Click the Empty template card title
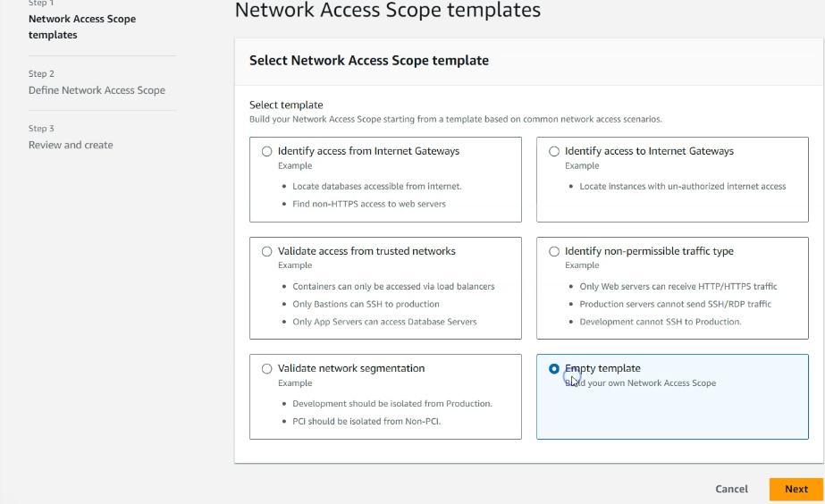 602,368
